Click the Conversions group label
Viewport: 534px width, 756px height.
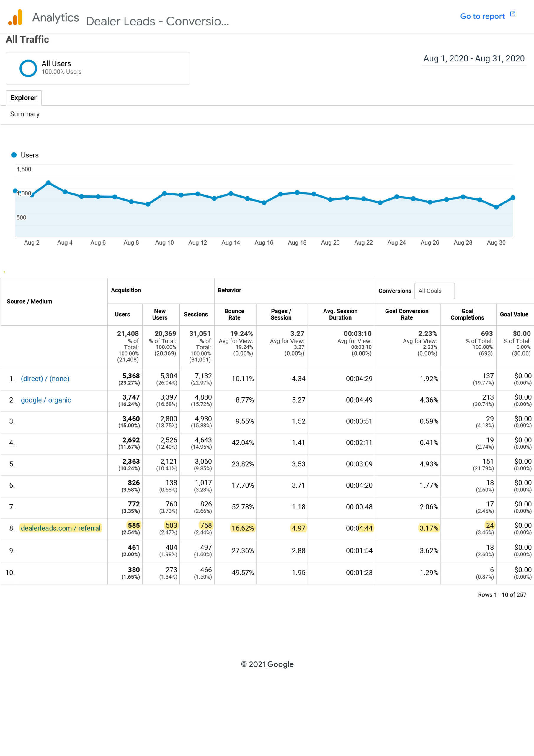click(395, 291)
